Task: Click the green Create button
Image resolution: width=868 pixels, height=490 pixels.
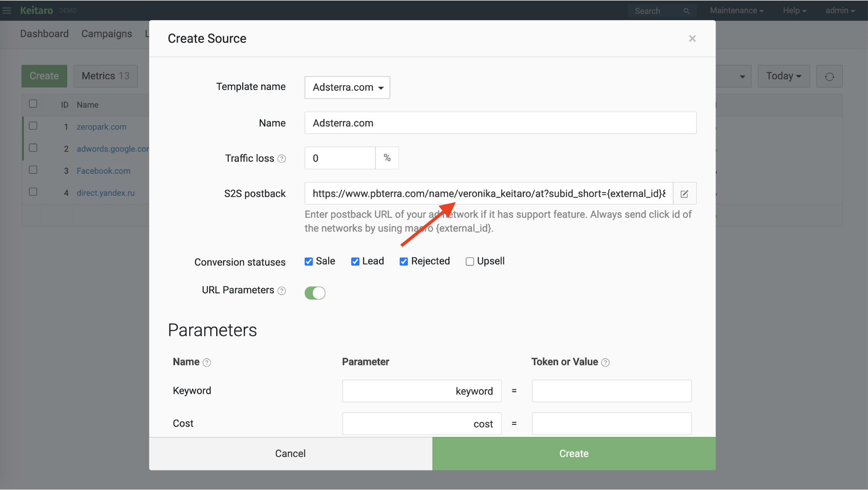Action: (x=574, y=453)
